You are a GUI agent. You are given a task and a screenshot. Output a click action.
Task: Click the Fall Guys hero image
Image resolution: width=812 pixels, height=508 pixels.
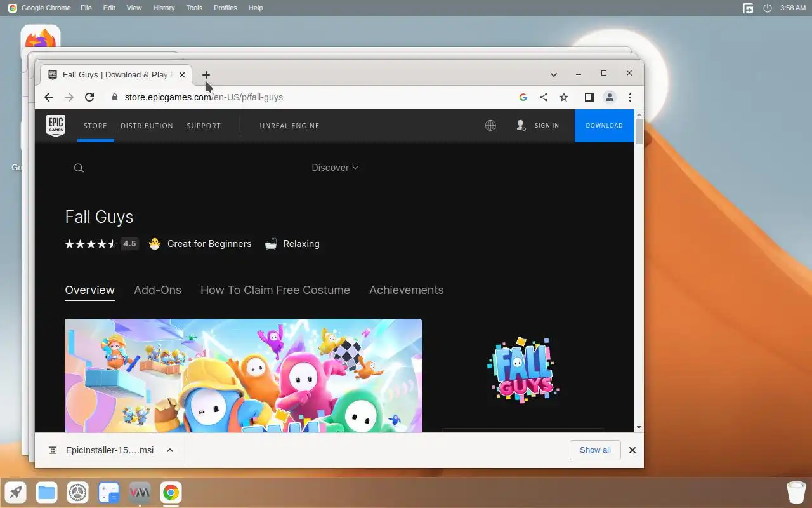click(243, 375)
